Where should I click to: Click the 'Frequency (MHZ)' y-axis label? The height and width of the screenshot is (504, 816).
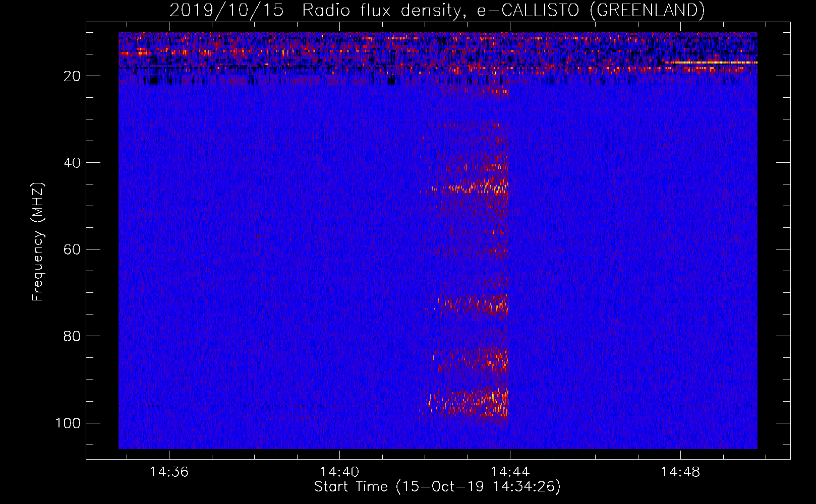tap(38, 242)
